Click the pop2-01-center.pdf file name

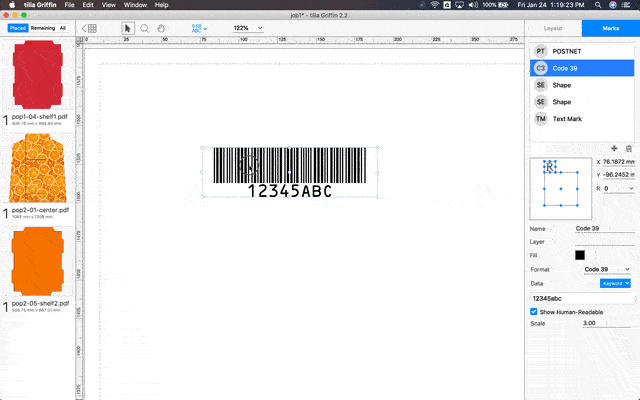point(40,210)
